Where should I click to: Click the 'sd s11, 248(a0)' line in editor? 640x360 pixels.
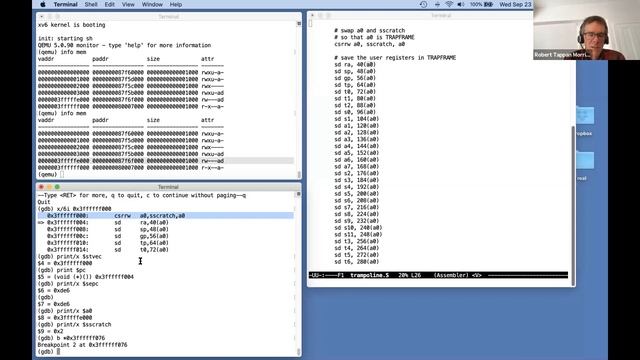[x=358, y=234]
